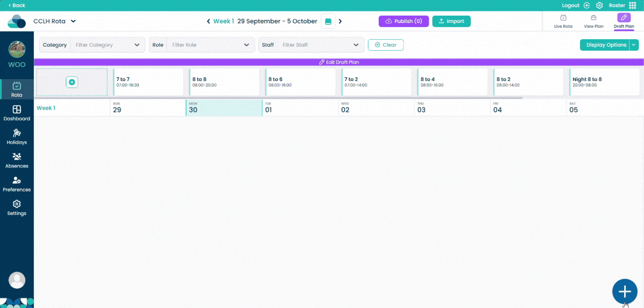Click the Week 1 row label
The width and height of the screenshot is (644, 308).
46,108
